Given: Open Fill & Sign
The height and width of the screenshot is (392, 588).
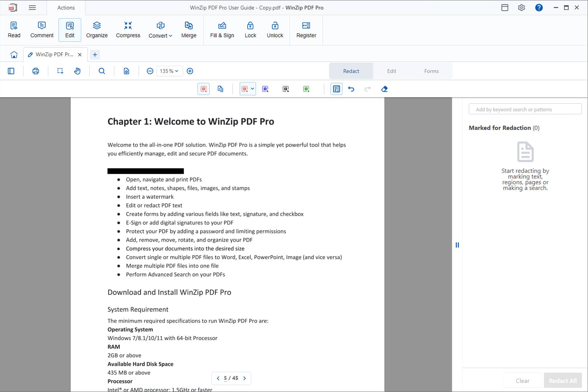Looking at the screenshot, I should pyautogui.click(x=222, y=30).
